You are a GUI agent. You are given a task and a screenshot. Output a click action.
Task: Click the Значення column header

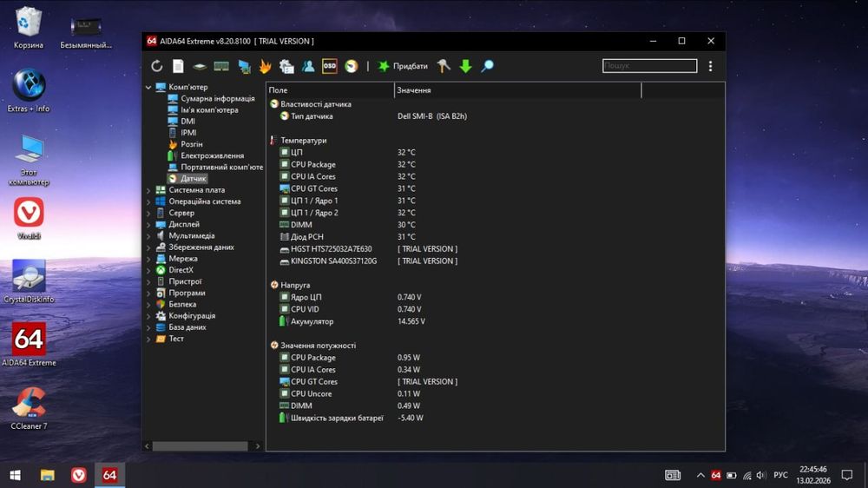(517, 89)
